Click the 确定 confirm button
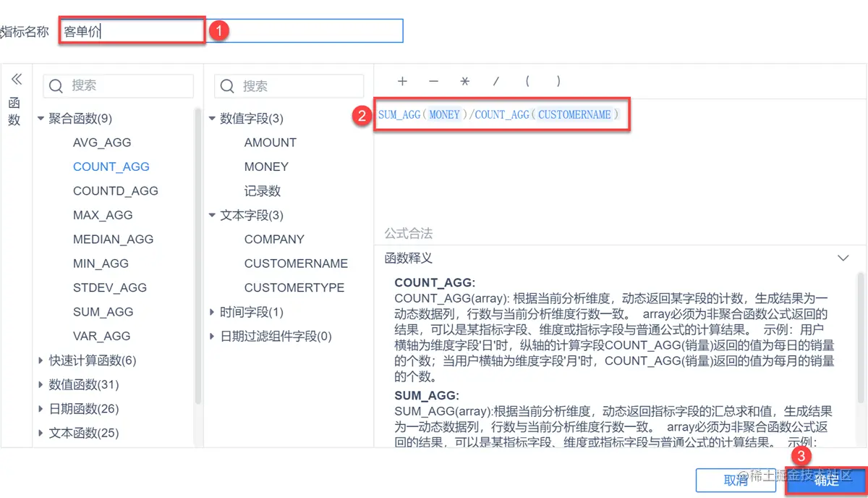 [826, 480]
